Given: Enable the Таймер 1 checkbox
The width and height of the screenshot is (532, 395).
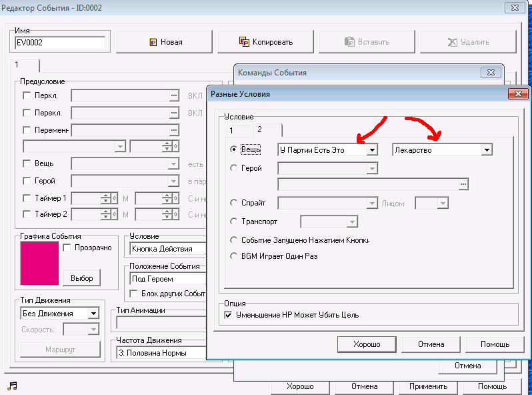Looking at the screenshot, I should pyautogui.click(x=27, y=198).
